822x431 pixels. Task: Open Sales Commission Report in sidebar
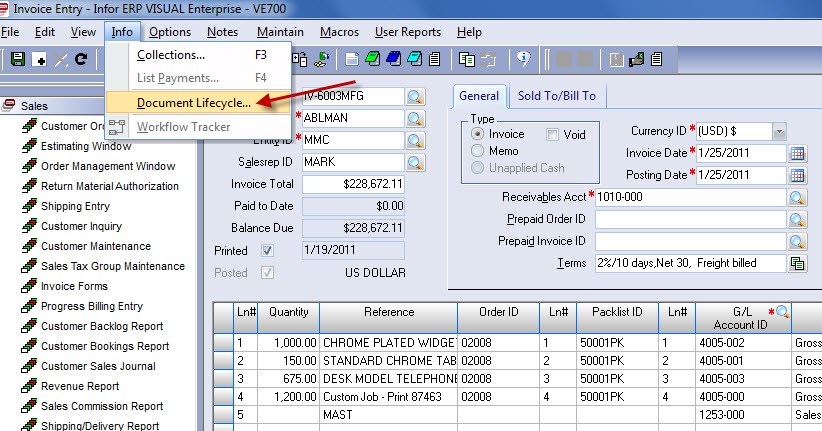(102, 406)
